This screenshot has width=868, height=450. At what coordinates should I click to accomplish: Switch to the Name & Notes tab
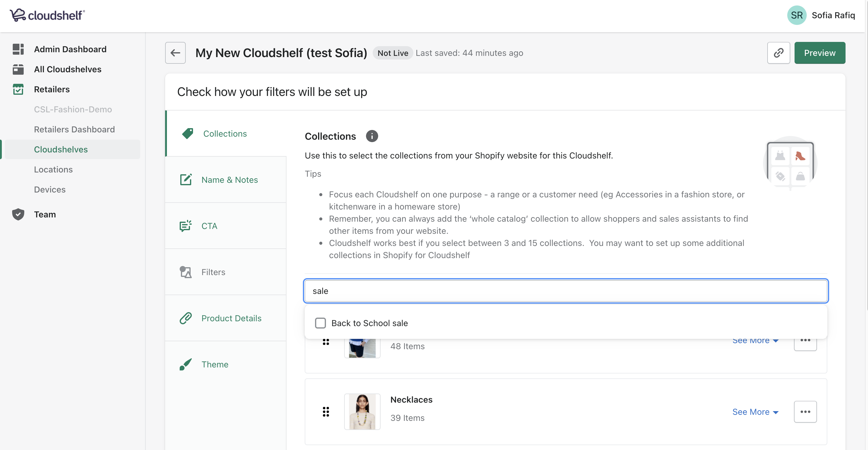tap(226, 180)
